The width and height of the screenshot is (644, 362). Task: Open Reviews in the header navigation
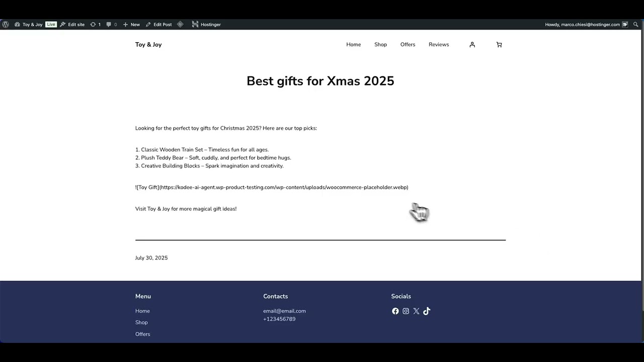point(439,45)
